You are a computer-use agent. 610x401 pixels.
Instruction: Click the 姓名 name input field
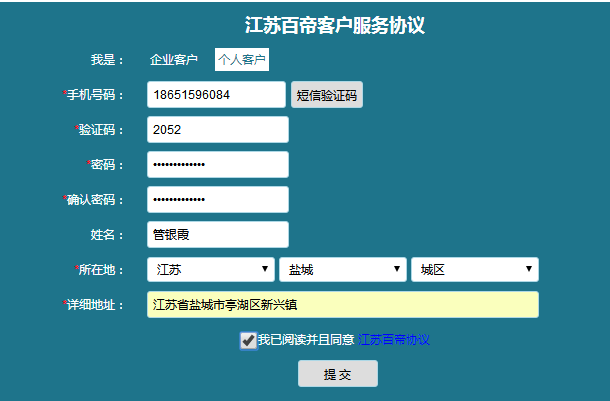click(218, 235)
